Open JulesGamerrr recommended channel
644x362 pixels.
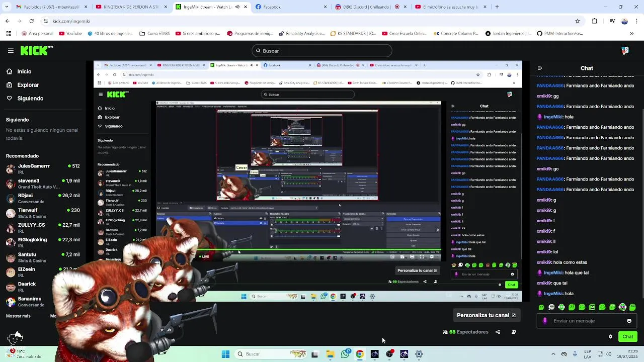(x=43, y=169)
